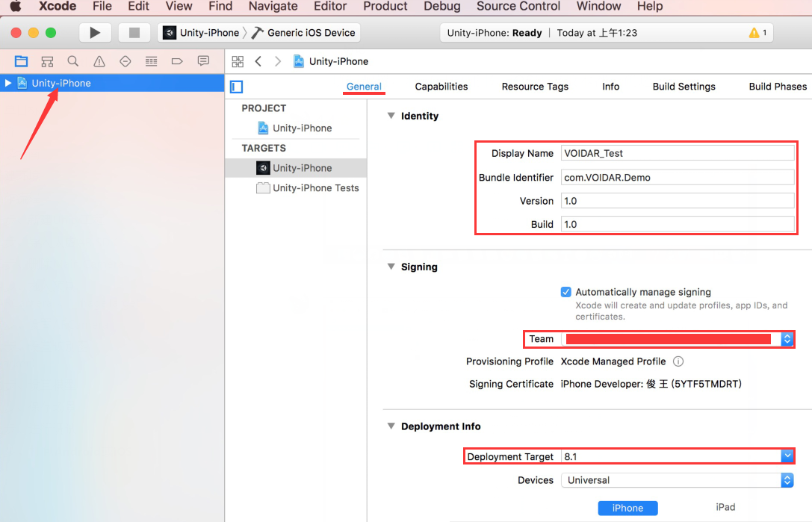Open the Navigate menu

[x=273, y=6]
